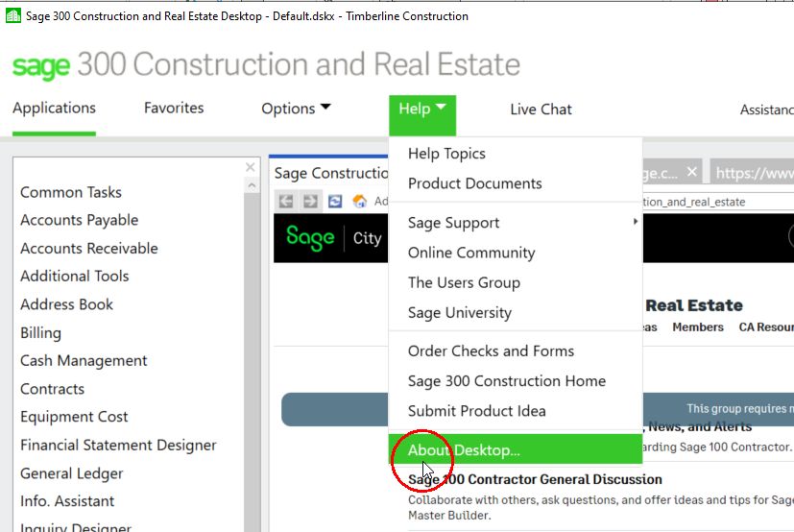Click the Sage 300 app icon in the title bar

click(x=12, y=15)
